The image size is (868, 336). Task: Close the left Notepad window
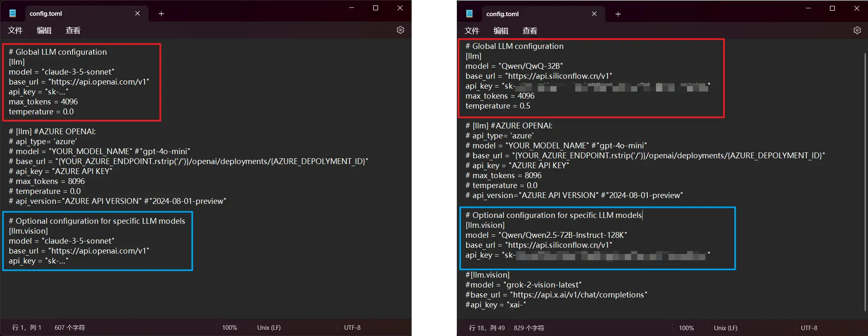400,8
